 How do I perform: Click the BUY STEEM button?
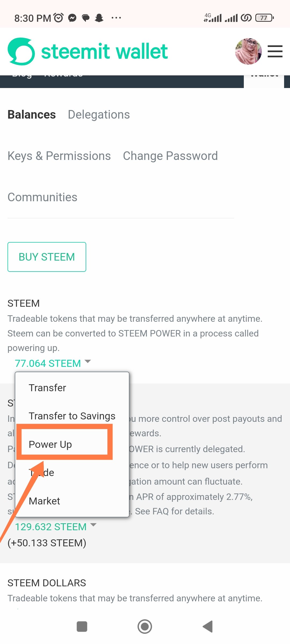coord(47,257)
